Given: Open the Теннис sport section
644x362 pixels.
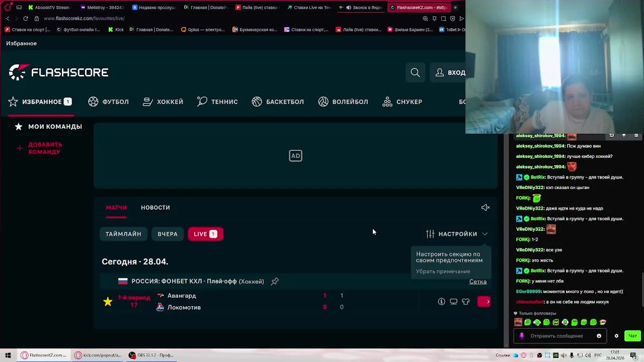Looking at the screenshot, I should coord(217,102).
